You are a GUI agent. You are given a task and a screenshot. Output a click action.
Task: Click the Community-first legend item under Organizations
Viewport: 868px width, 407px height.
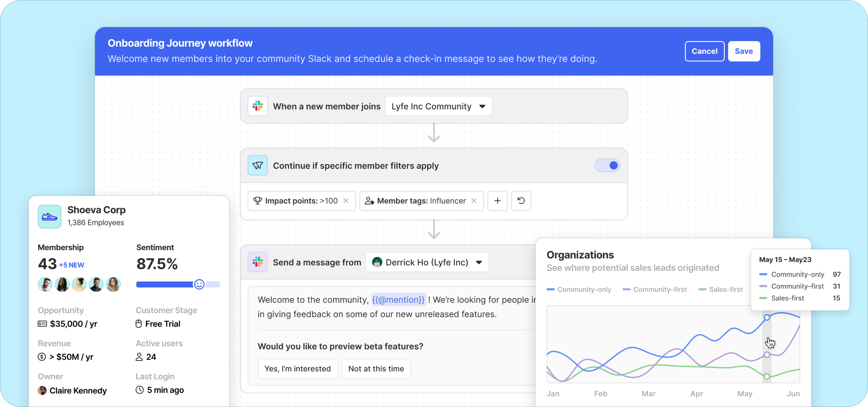(x=655, y=290)
